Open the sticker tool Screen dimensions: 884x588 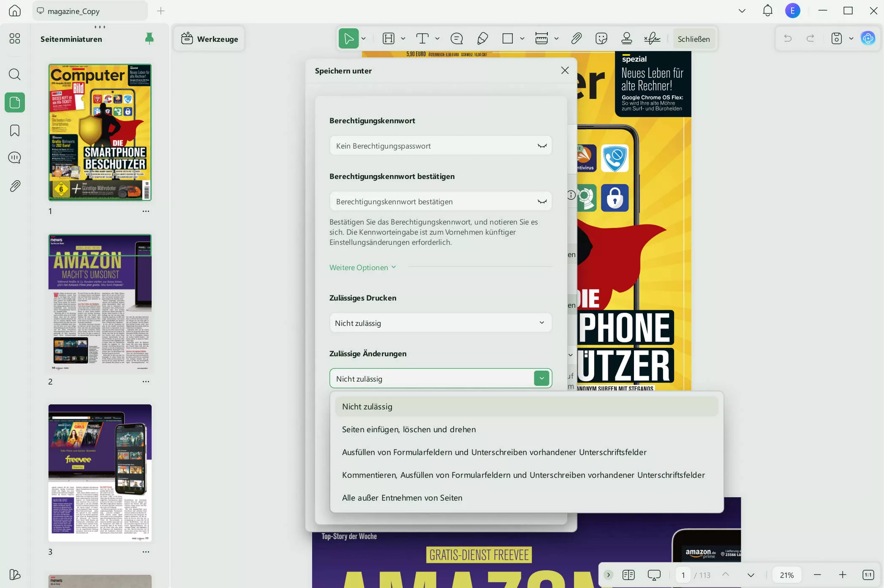click(x=601, y=39)
